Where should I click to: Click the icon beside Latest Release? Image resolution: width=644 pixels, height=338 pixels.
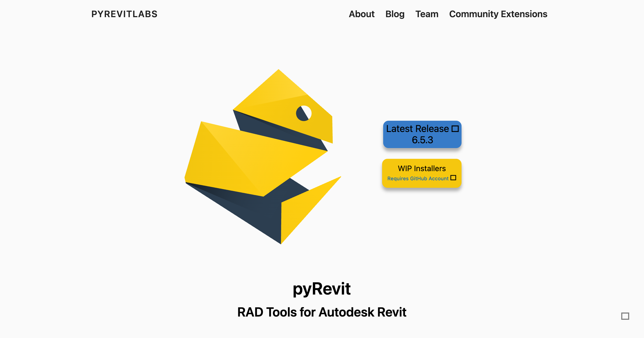(455, 129)
